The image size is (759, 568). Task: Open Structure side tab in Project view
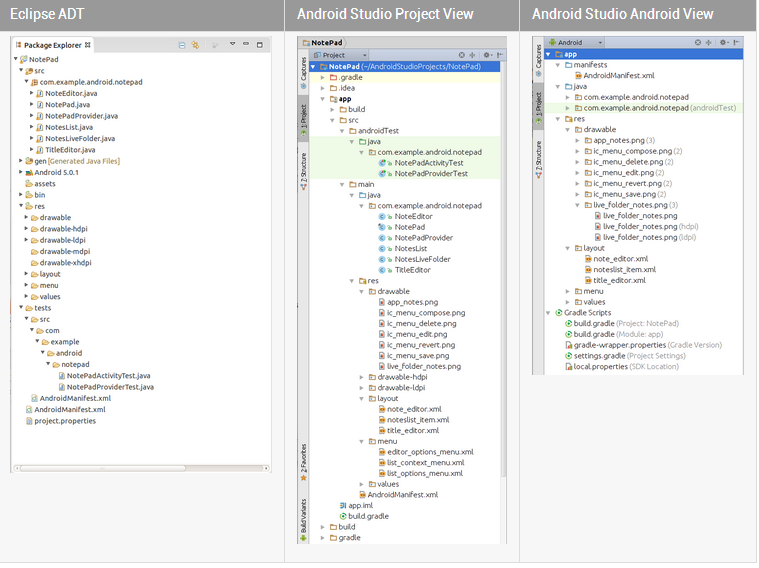[x=304, y=171]
